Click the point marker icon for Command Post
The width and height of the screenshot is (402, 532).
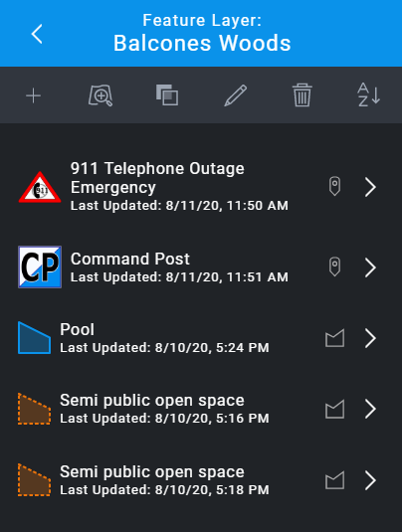click(x=334, y=267)
